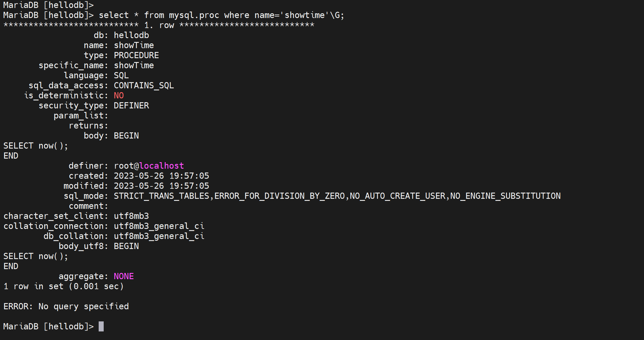Click the red NO value of is_deterministic
The image size is (644, 340).
coord(119,95)
